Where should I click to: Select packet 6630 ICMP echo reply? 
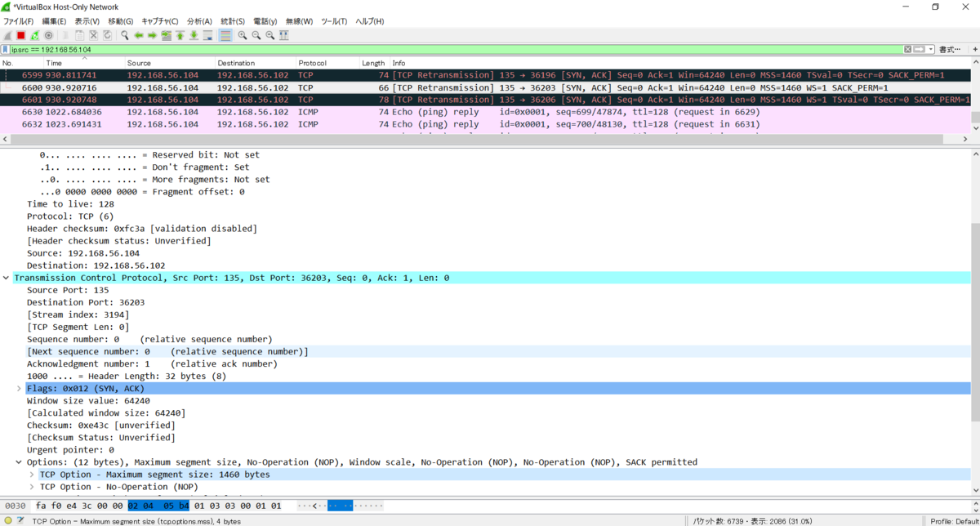click(x=485, y=112)
